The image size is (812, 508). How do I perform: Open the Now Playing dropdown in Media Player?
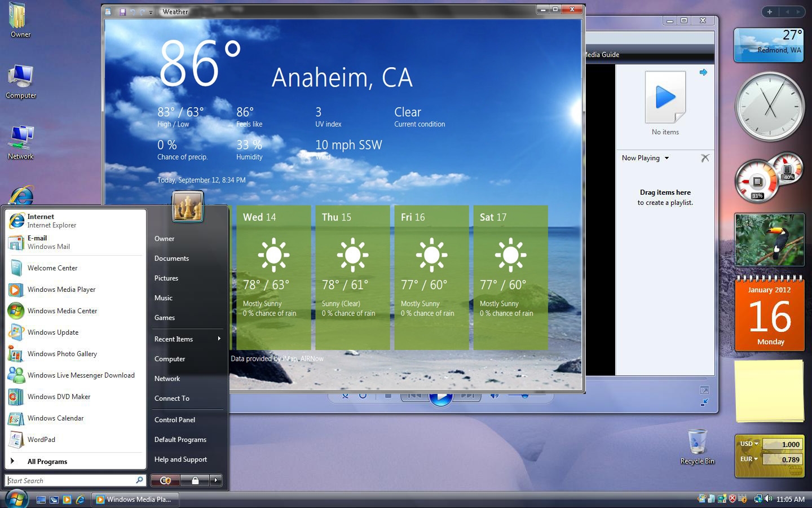click(x=667, y=158)
